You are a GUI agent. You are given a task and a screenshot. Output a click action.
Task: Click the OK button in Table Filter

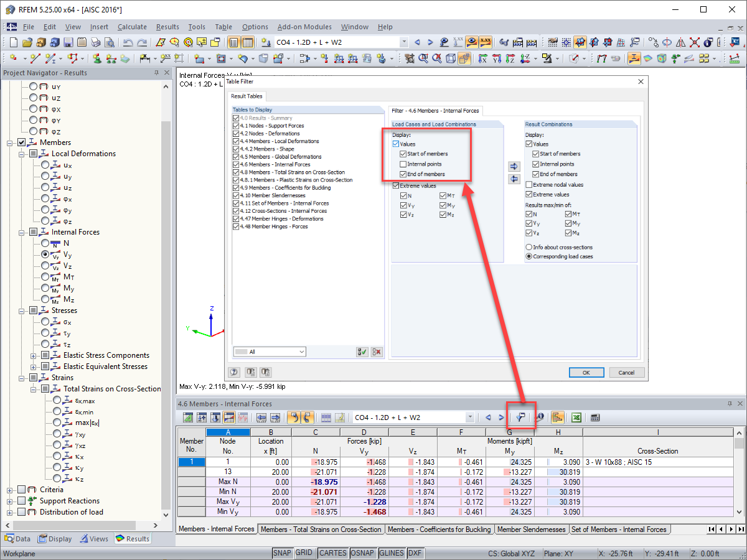[586, 372]
